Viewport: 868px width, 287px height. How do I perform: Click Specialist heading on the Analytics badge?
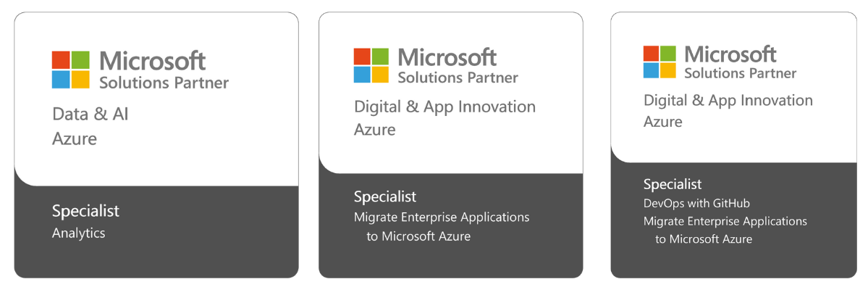[x=86, y=211]
